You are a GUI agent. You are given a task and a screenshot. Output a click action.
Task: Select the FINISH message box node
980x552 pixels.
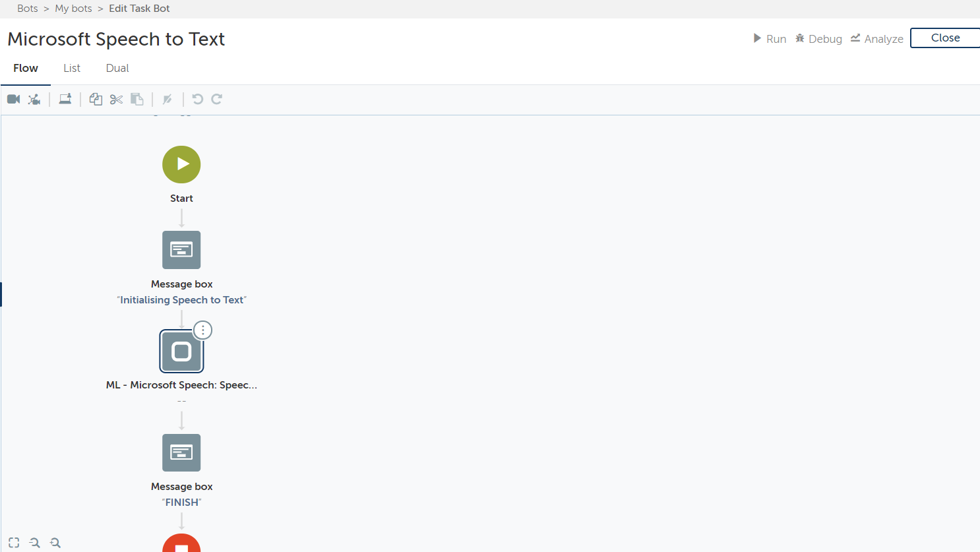(181, 452)
